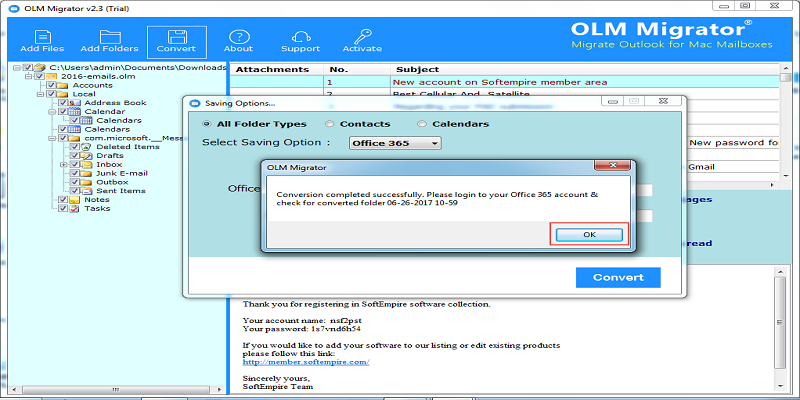Click the Notes sticky note icon
Viewport: 800px width, 400px height.
click(74, 199)
